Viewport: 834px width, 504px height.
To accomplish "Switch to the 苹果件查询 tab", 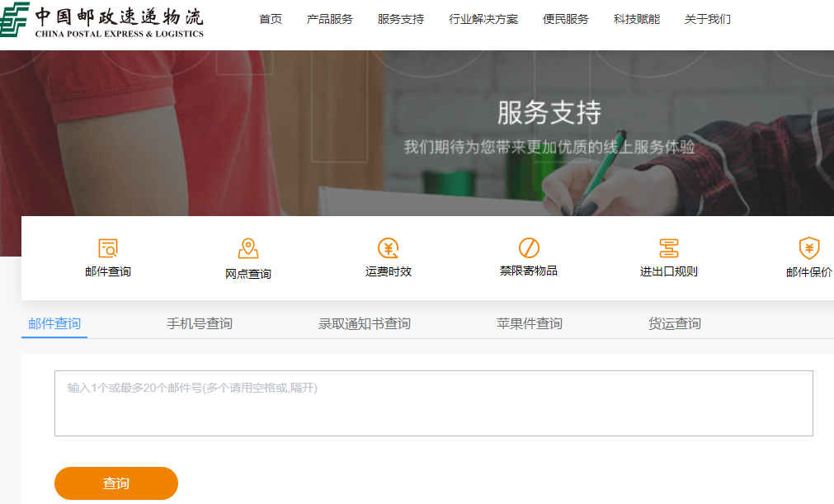I will point(528,323).
